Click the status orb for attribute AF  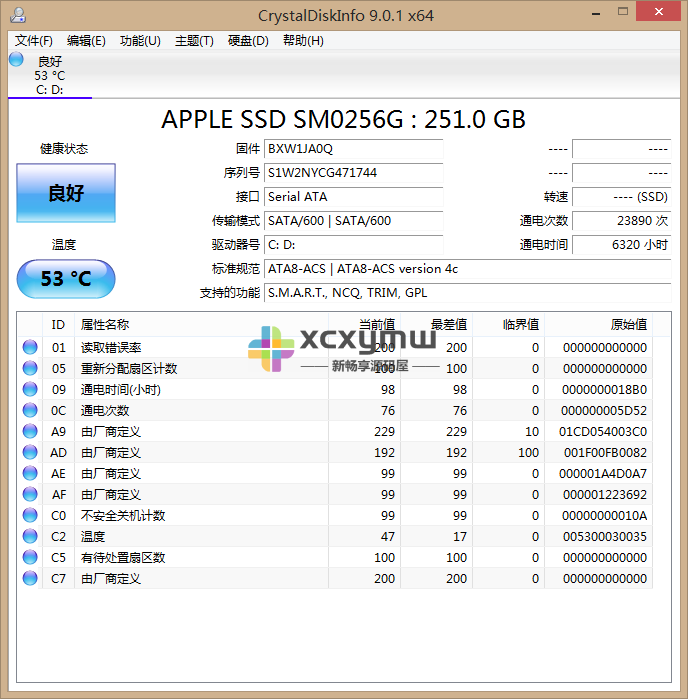click(30, 494)
